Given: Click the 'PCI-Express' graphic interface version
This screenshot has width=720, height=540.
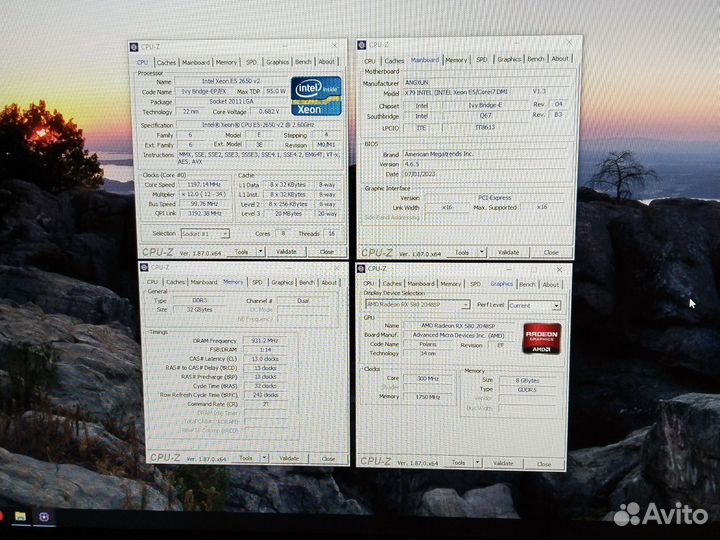Looking at the screenshot, I should coord(495,197).
